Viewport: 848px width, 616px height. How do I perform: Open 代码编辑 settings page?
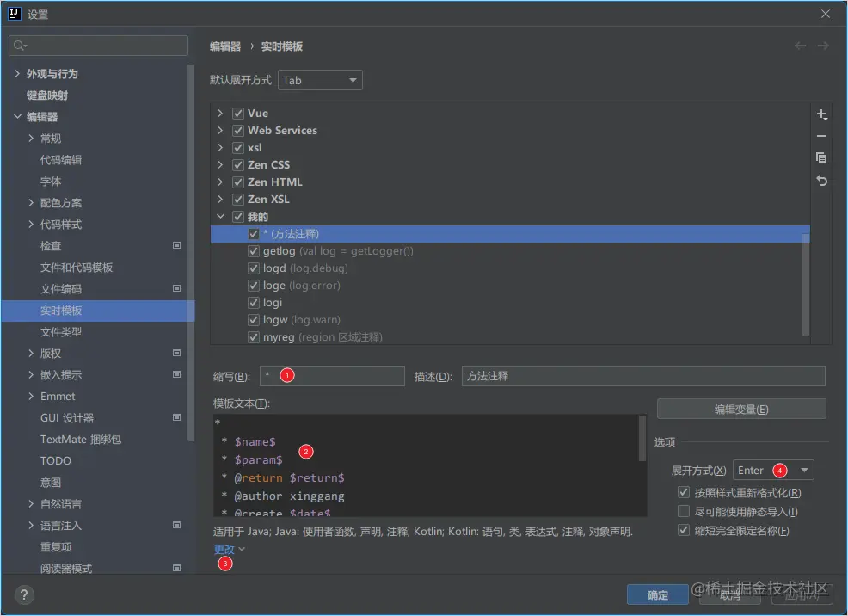click(60, 159)
